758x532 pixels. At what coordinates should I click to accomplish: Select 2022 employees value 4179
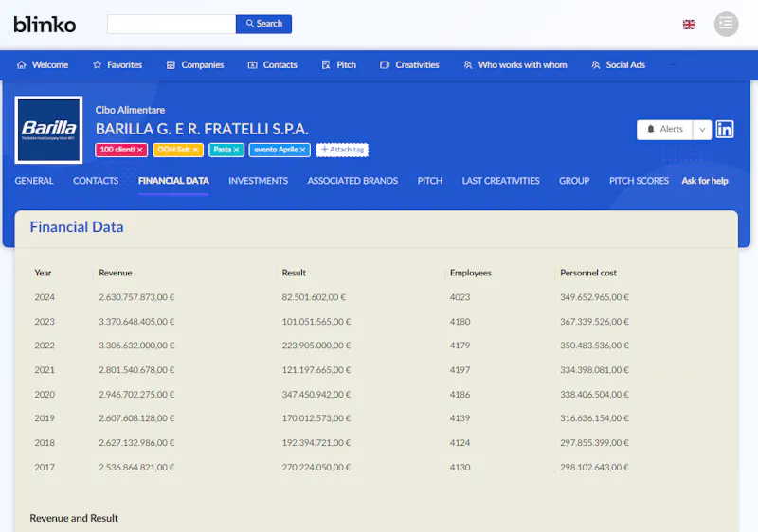click(x=460, y=346)
